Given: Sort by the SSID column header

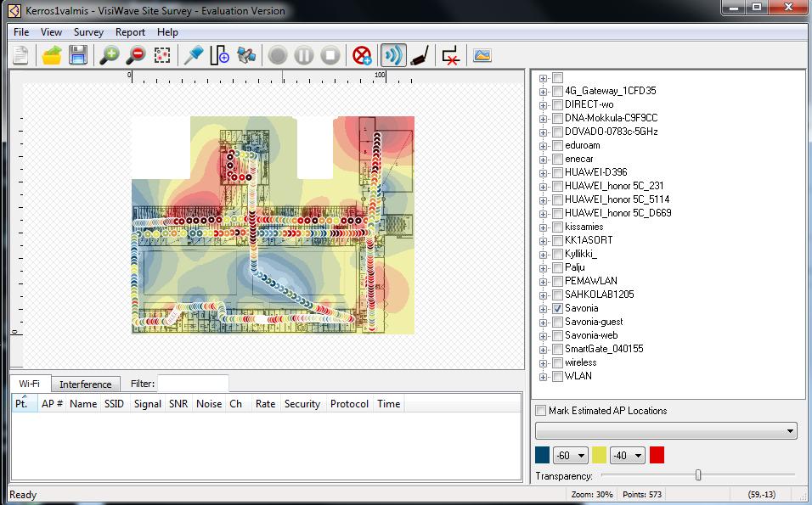Looking at the screenshot, I should 115,404.
